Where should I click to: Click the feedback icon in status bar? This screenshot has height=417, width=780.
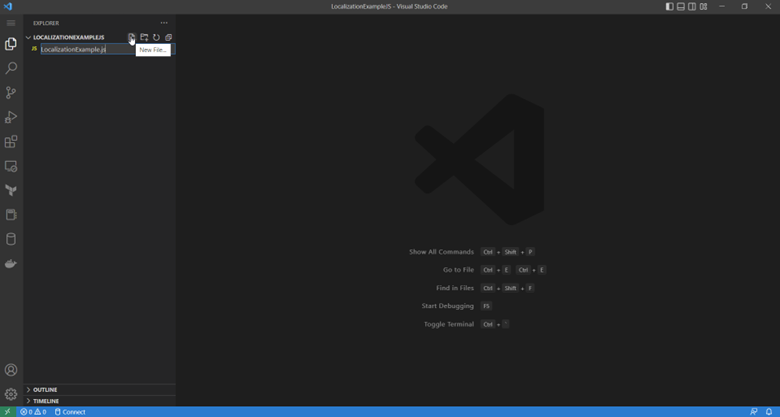click(754, 412)
